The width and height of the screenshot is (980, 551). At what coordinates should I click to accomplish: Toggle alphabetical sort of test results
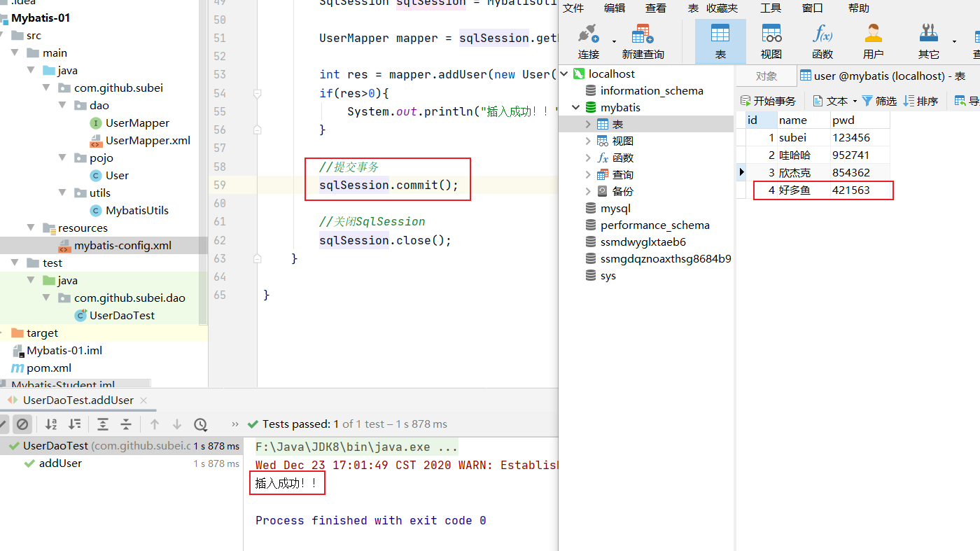point(51,424)
